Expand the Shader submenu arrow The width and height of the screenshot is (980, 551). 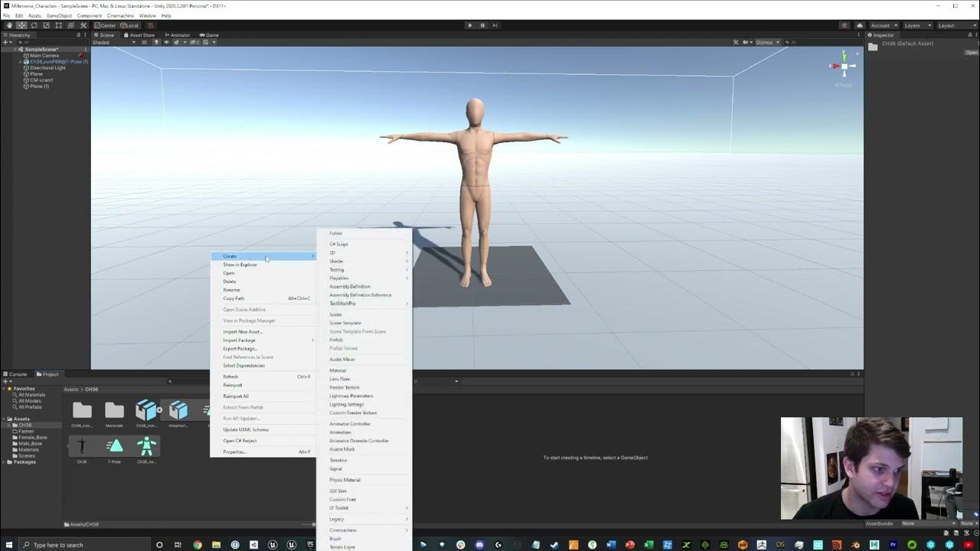point(407,261)
